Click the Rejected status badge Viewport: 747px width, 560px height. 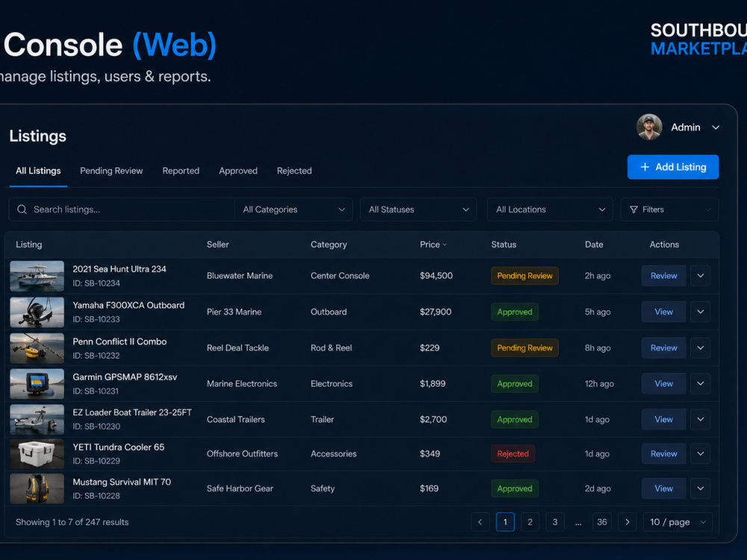coord(512,454)
